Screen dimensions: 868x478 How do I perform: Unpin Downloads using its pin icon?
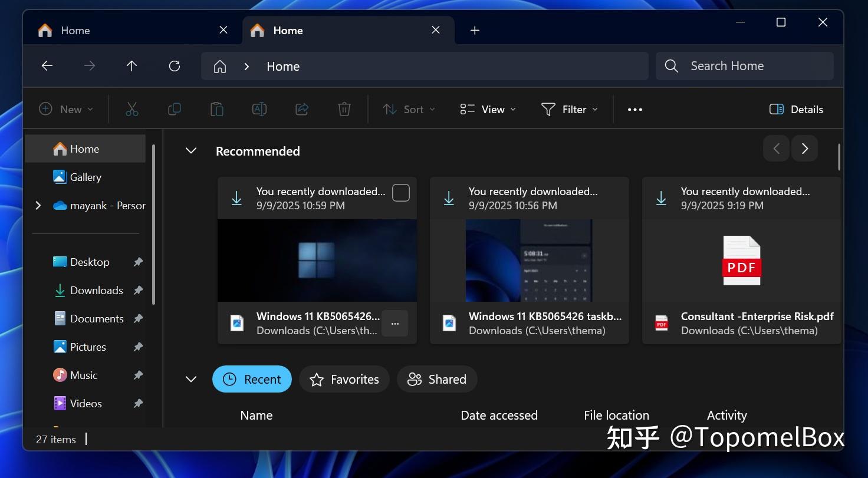point(138,290)
